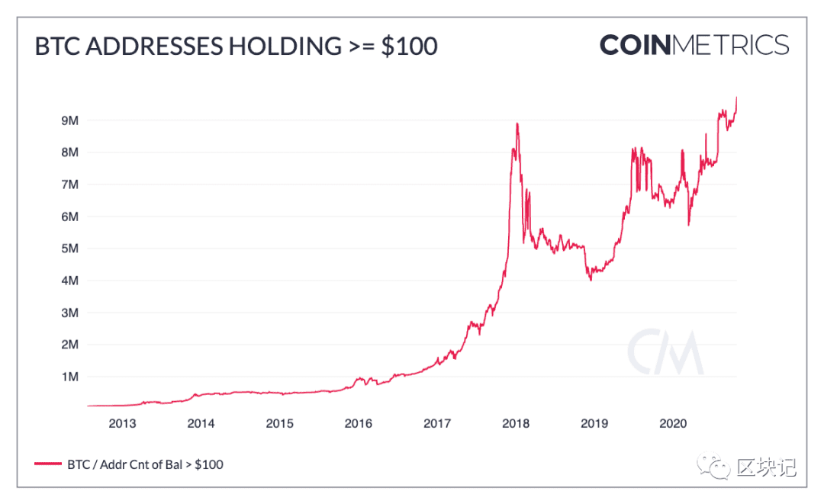
Task: Click the 1M y-axis label
Action: (70, 377)
